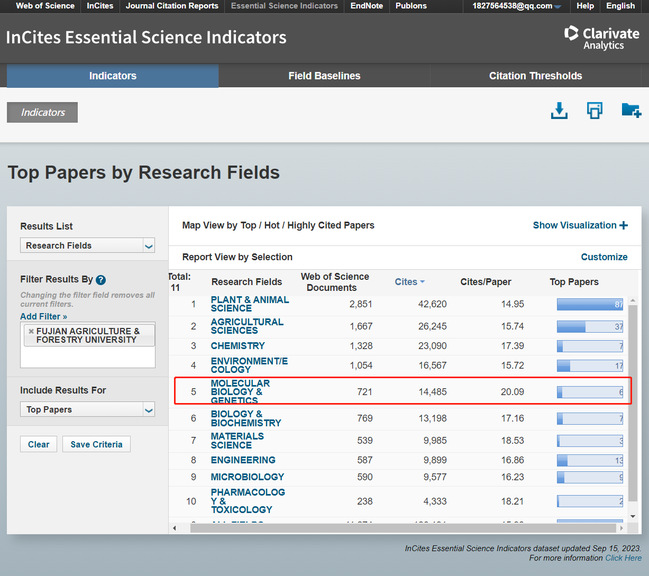
Task: Remove the Fujian Agriculture & Forestry University filter
Action: click(31, 331)
